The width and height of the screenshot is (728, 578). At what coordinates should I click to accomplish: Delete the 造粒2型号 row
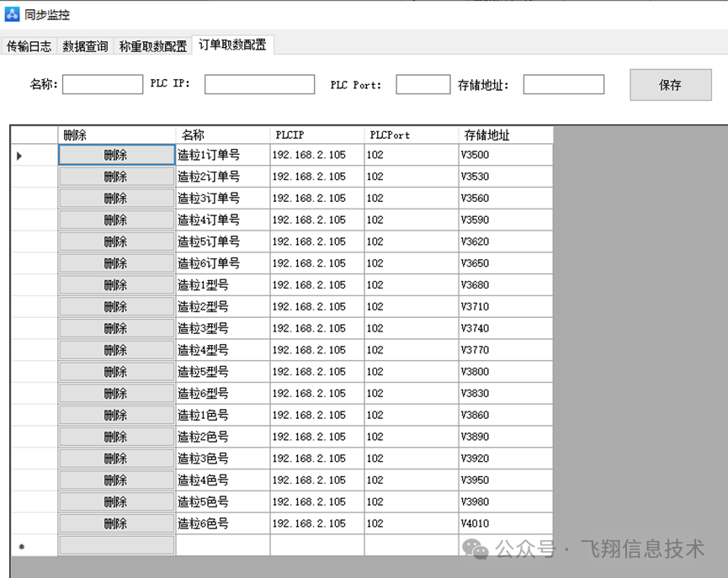coord(116,306)
